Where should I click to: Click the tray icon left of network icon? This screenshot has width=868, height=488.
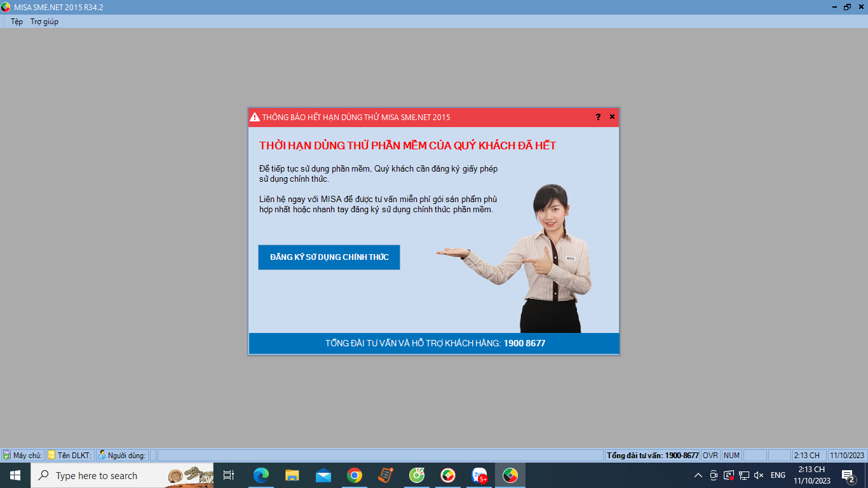729,475
